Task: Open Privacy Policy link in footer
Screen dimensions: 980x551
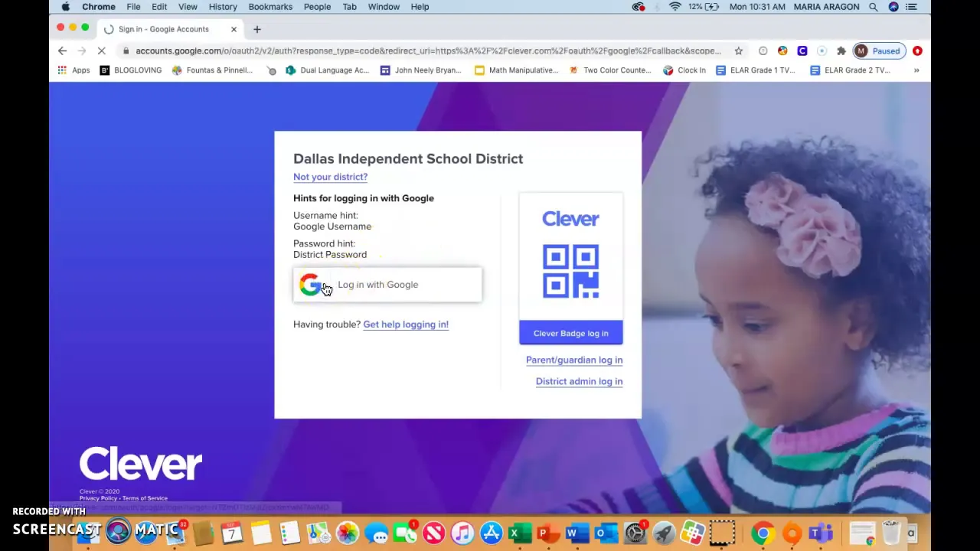Action: [x=98, y=498]
